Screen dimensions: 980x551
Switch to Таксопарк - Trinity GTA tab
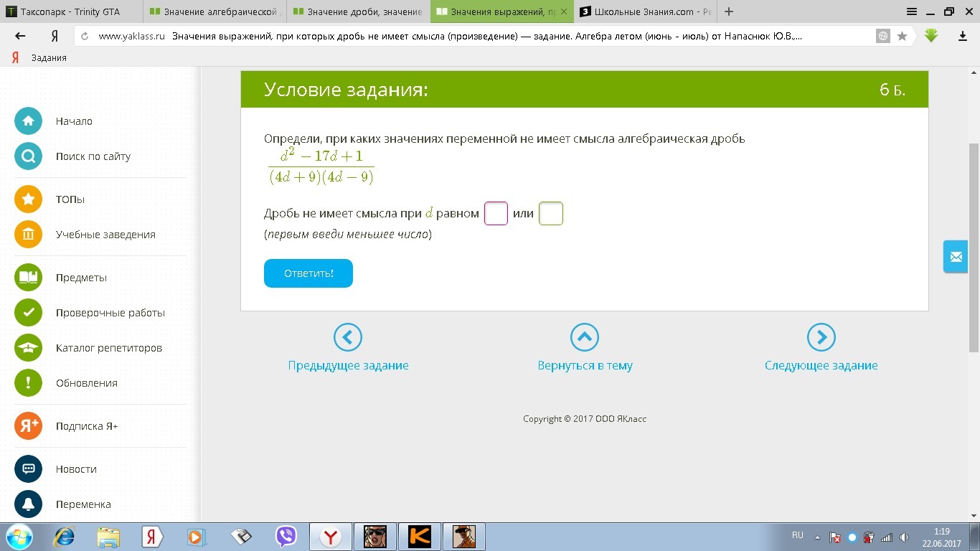[72, 11]
